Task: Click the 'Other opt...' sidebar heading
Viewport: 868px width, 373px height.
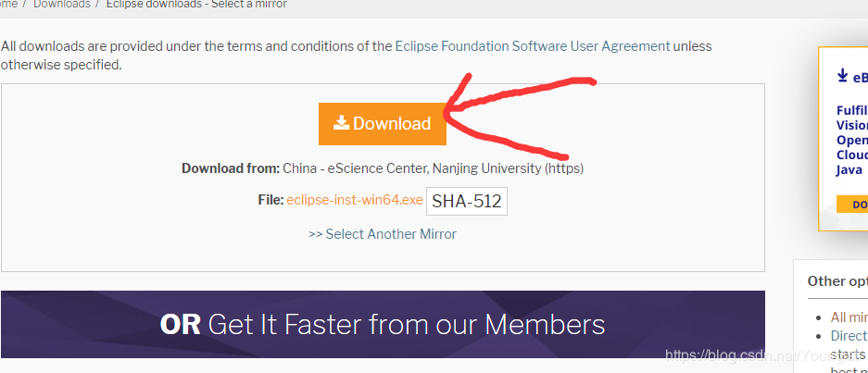Action: [837, 280]
